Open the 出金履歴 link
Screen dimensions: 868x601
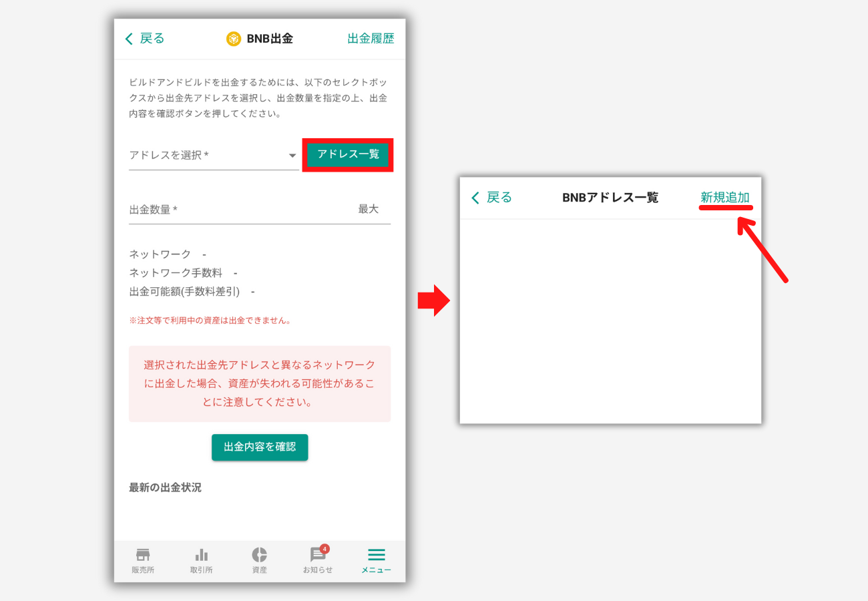[x=371, y=39]
